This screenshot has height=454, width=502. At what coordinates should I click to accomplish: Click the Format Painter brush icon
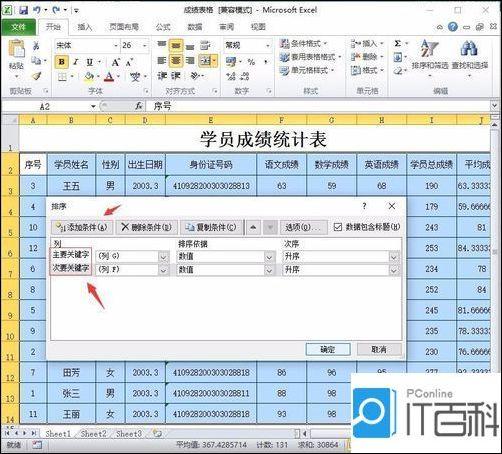37,76
